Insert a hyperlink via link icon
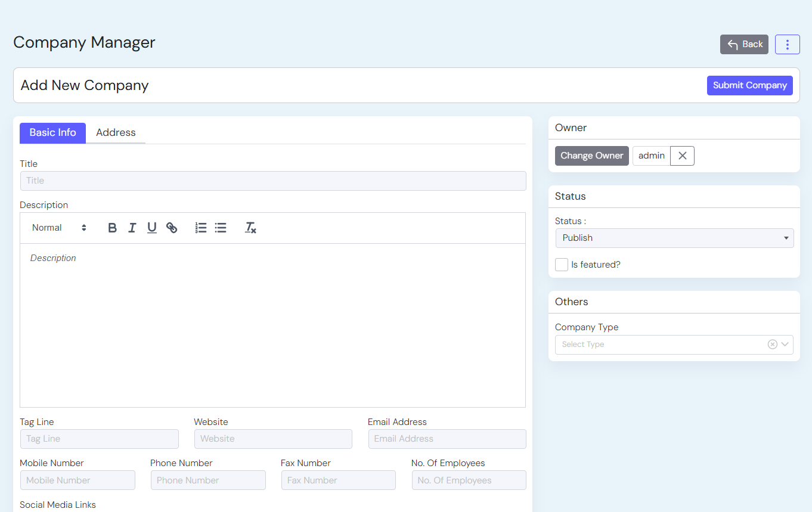 click(172, 228)
